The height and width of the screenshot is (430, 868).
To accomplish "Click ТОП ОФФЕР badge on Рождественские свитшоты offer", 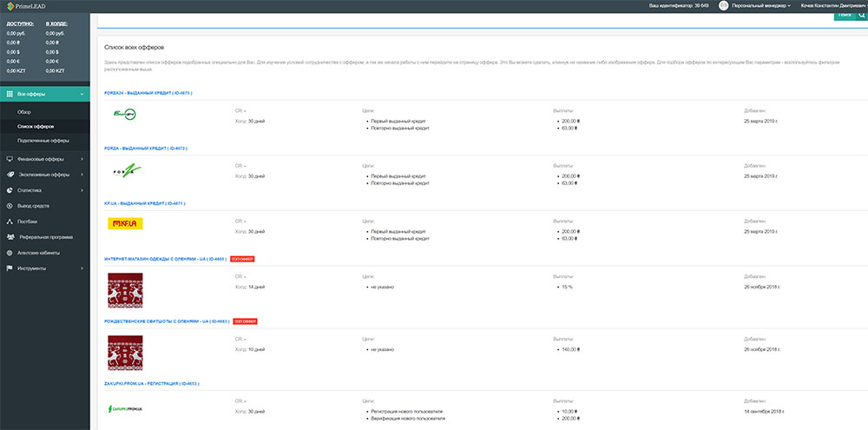I will [246, 321].
